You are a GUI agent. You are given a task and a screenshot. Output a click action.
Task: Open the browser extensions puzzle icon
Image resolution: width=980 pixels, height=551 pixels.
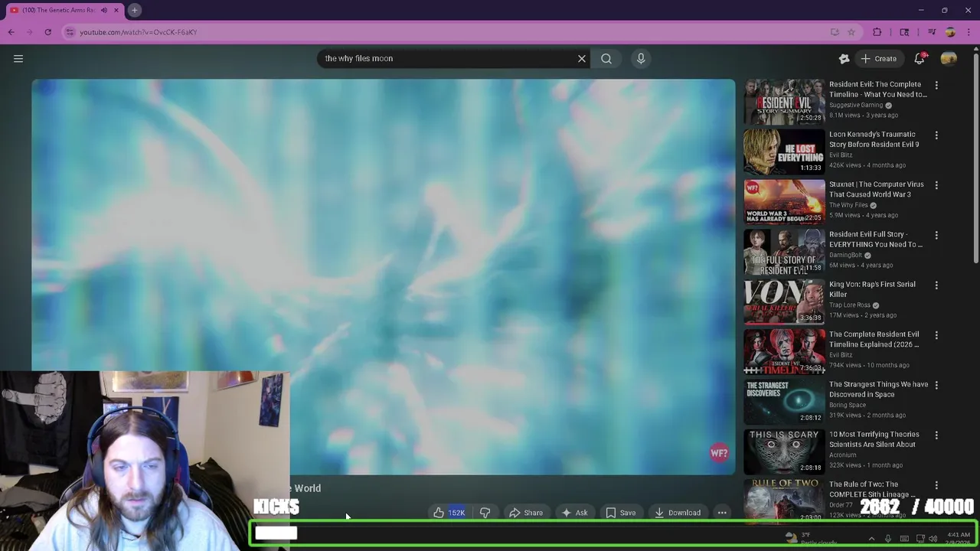coord(877,32)
